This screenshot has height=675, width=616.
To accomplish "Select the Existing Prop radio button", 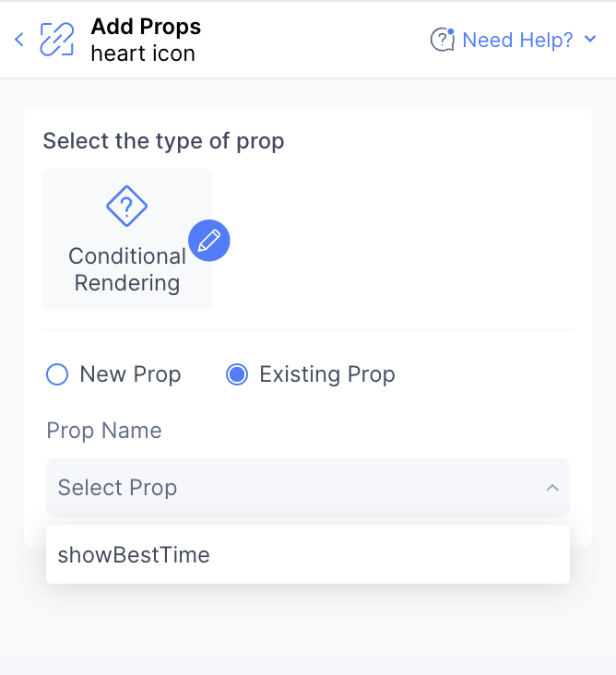I will tap(237, 374).
